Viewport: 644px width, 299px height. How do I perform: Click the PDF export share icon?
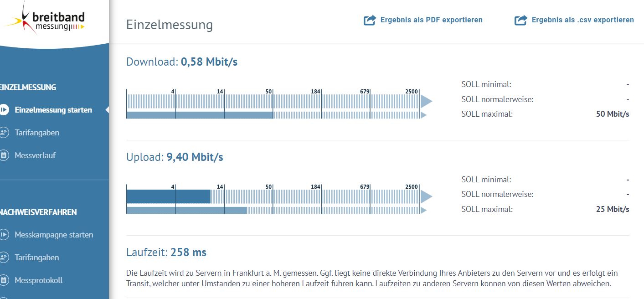coord(370,20)
